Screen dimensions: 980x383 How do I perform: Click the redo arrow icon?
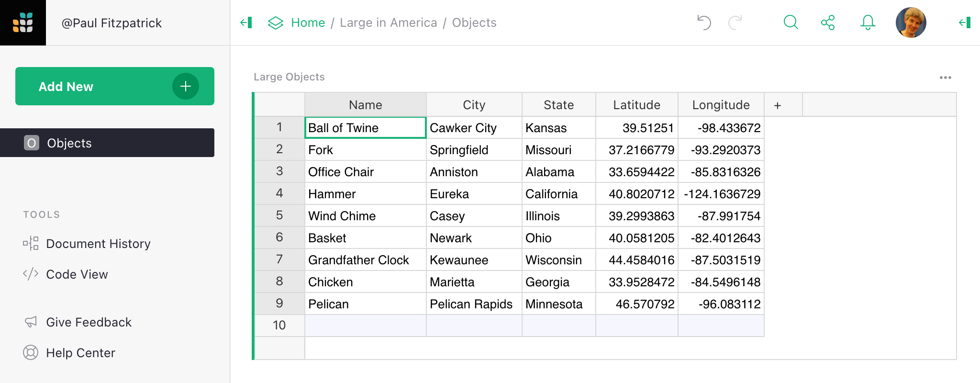pos(735,23)
